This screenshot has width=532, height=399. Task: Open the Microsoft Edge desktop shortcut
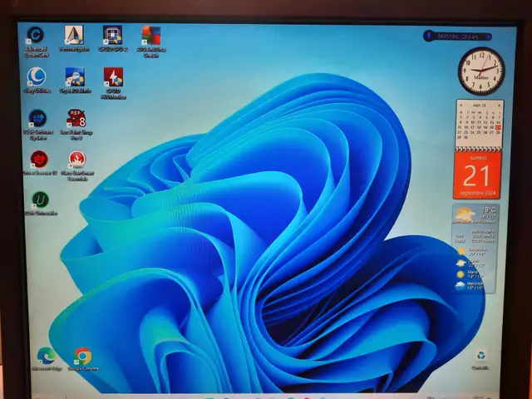(47, 359)
